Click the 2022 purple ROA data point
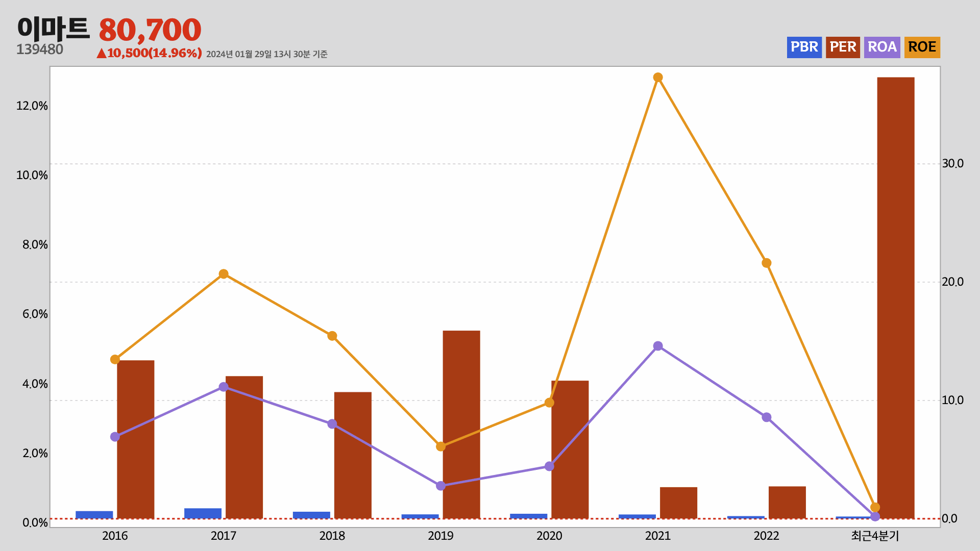 [x=767, y=417]
